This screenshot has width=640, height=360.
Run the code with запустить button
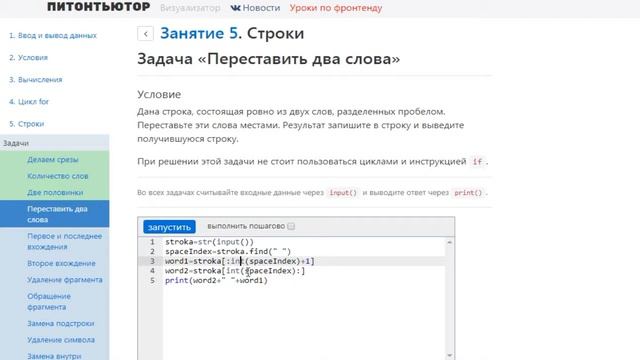pos(169,227)
